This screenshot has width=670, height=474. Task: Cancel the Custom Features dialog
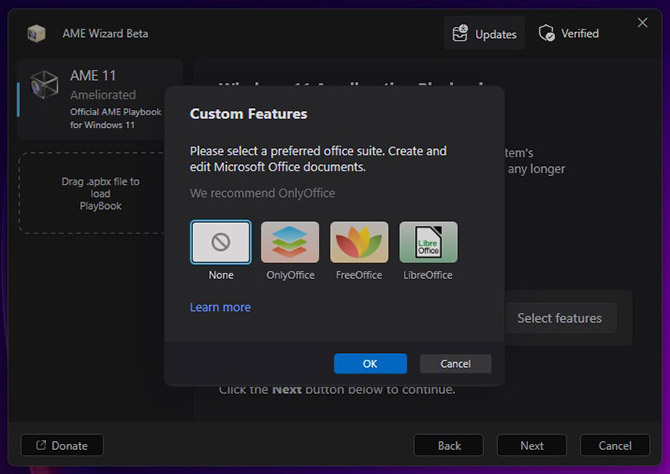(455, 363)
